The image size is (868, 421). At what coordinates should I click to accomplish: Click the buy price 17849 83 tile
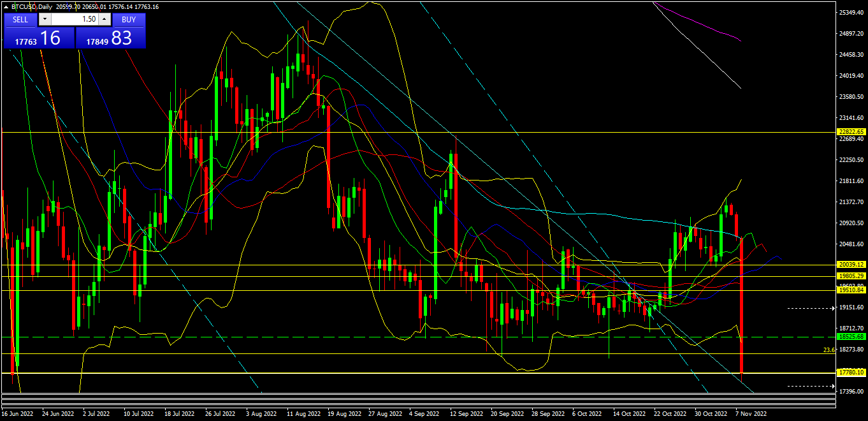click(110, 38)
